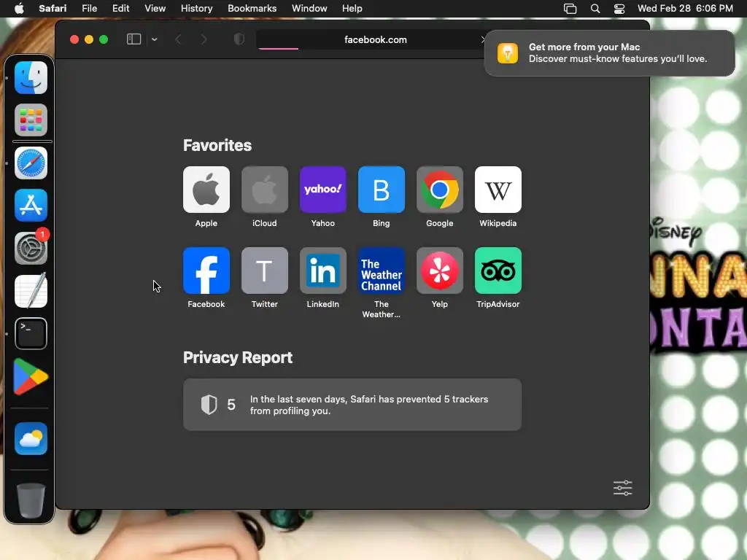Open the File menu
Viewport: 747px width, 560px height.
tap(89, 9)
